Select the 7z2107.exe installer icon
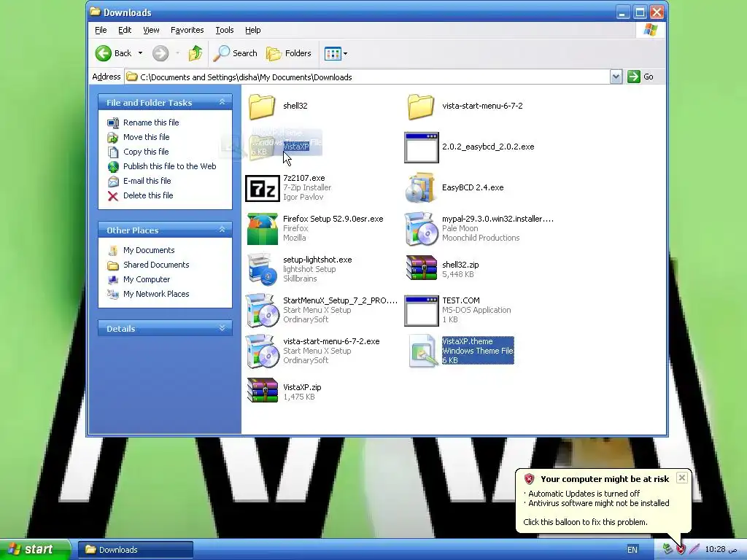The image size is (747, 560). (x=262, y=188)
